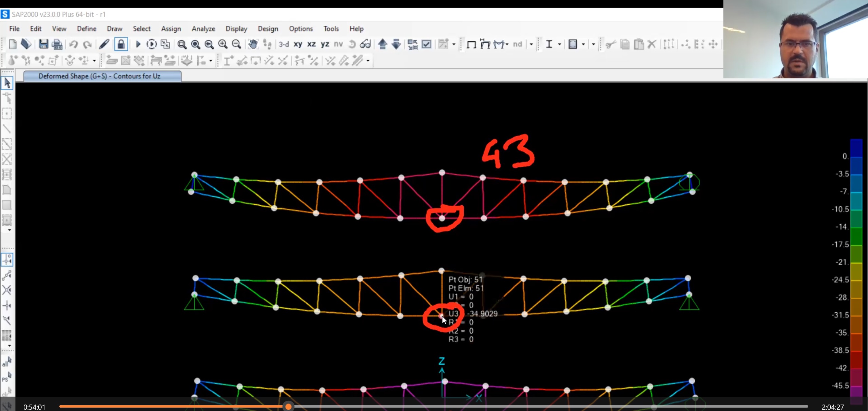Viewport: 868px width, 411px height.
Task: Click the Restore Full View magnifier
Action: (x=195, y=44)
